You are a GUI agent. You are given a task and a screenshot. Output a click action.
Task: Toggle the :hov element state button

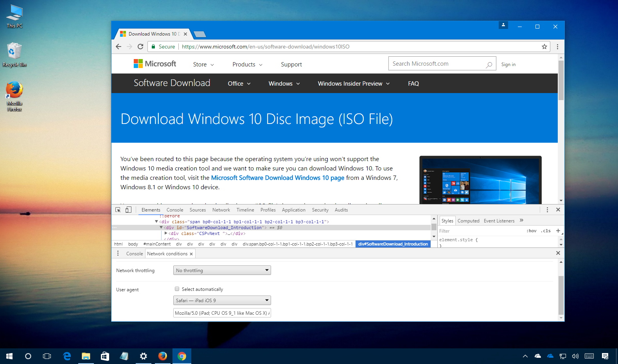tap(531, 231)
